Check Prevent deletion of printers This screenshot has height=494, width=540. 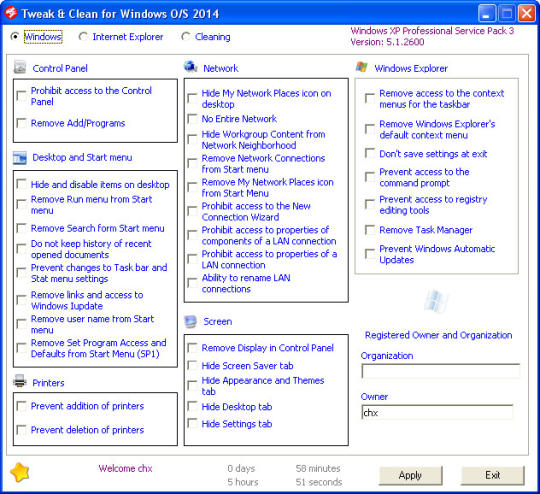21,430
